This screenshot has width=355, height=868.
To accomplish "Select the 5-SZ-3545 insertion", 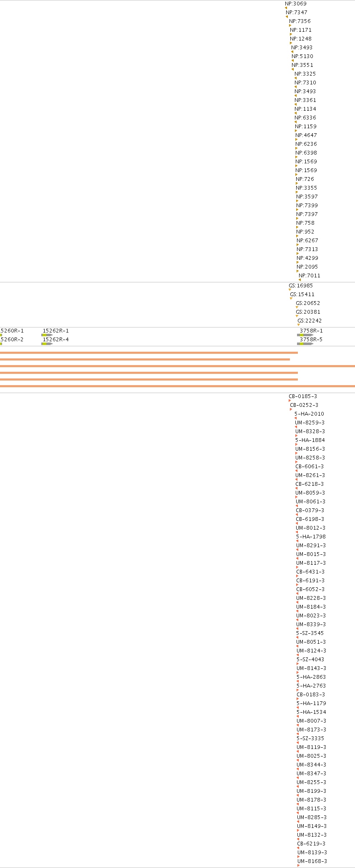I will (x=310, y=633).
